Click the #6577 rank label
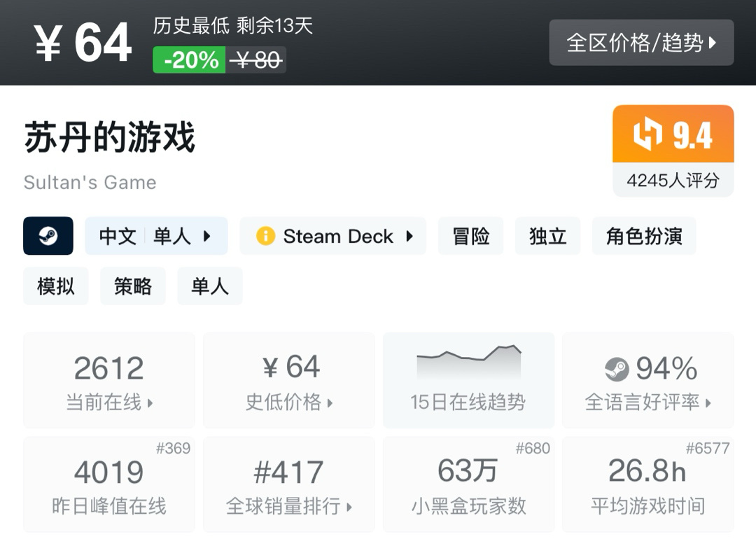756x539 pixels. 708,449
